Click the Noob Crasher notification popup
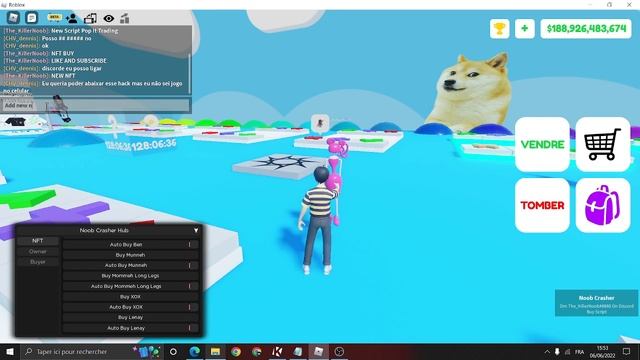 [596, 303]
